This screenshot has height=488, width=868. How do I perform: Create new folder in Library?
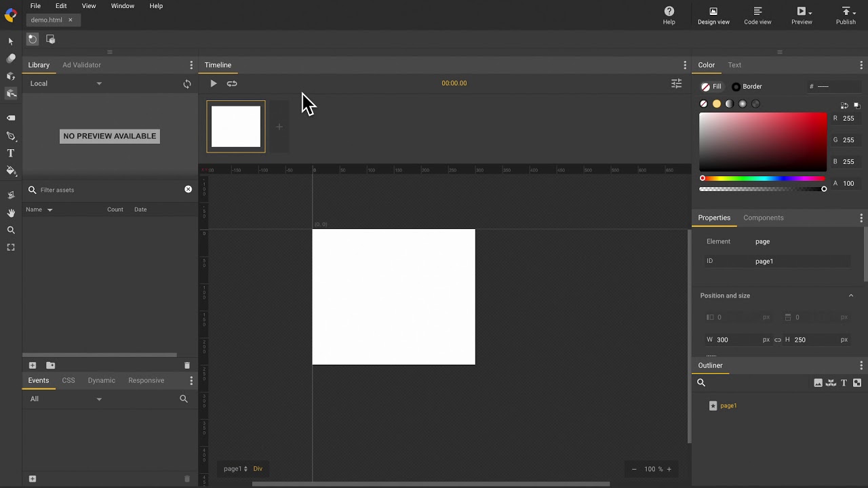(50, 365)
